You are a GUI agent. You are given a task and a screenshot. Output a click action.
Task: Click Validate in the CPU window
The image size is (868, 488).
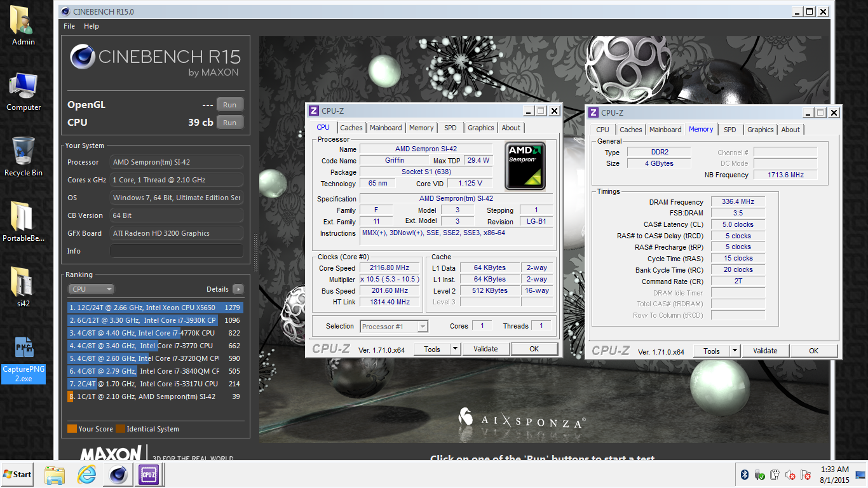pos(485,349)
